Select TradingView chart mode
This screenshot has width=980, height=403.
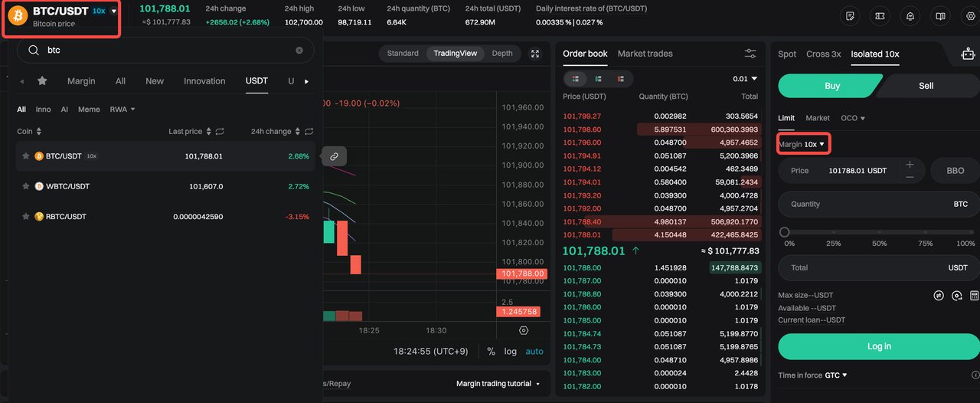pos(455,54)
